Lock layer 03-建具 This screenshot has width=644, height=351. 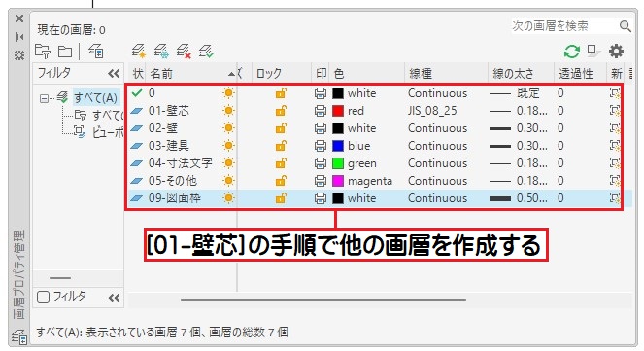coord(281,146)
